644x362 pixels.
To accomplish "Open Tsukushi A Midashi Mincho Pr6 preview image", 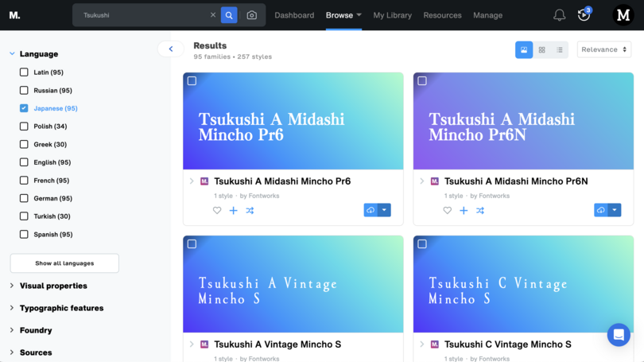I will (293, 121).
